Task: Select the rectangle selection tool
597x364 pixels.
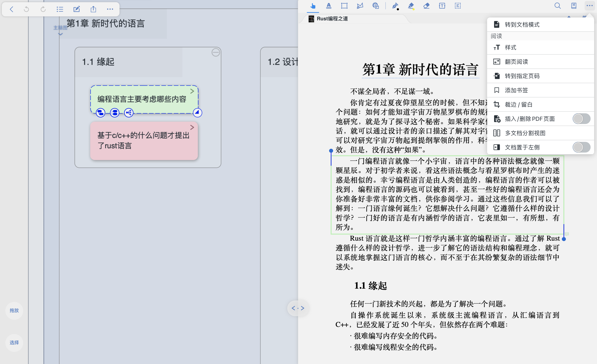Action: [344, 6]
